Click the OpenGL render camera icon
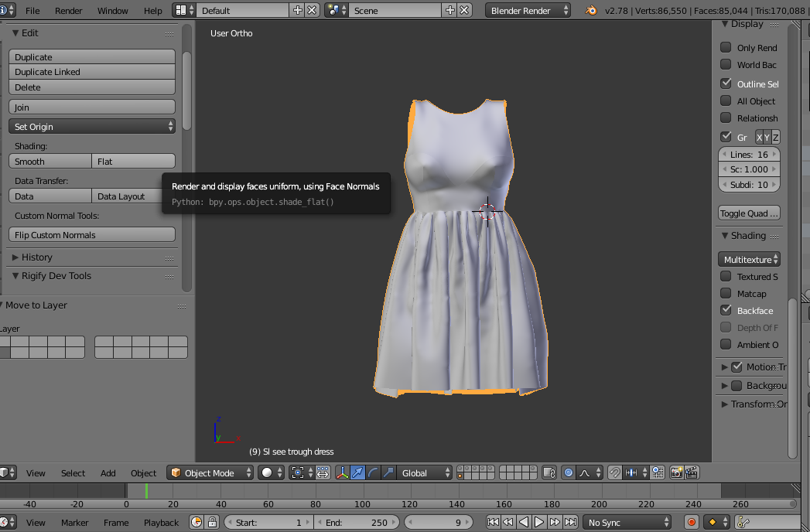Image resolution: width=810 pixels, height=532 pixels. 677,472
